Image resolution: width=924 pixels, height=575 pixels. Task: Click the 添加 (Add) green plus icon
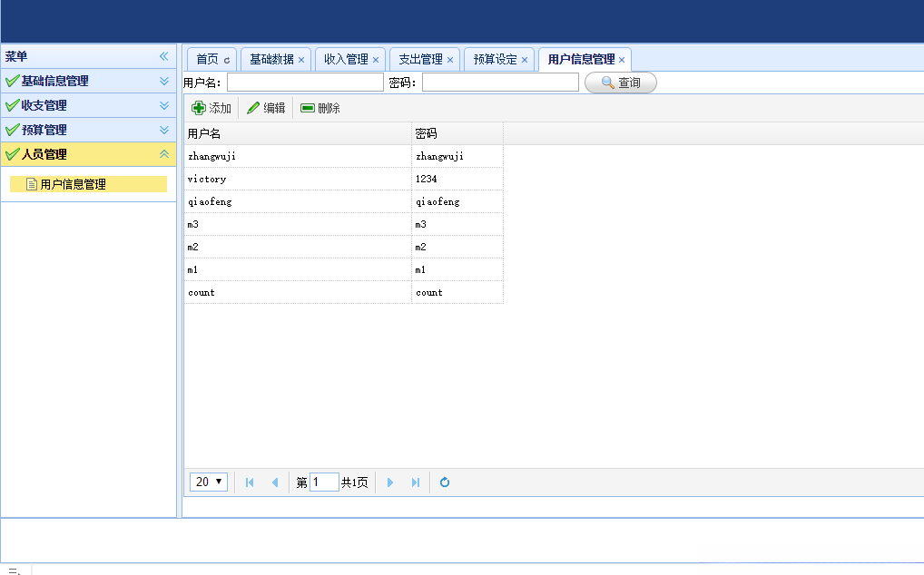(x=200, y=107)
